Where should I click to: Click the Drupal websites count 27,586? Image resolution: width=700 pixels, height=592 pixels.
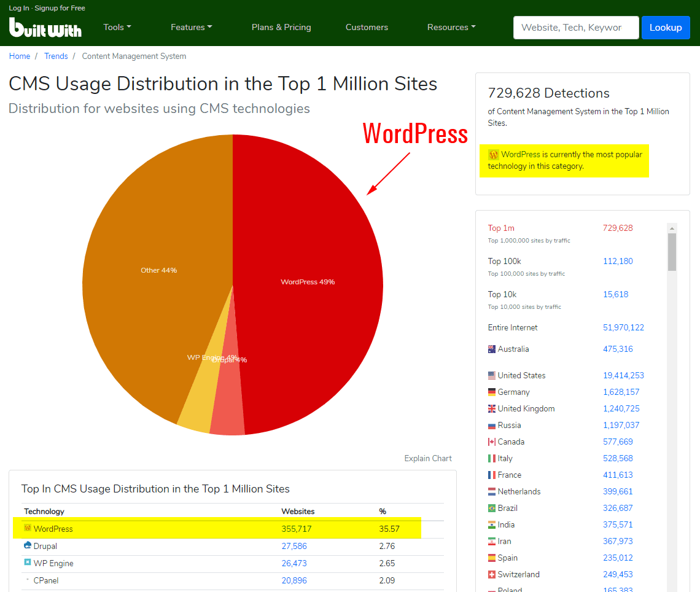coord(294,546)
